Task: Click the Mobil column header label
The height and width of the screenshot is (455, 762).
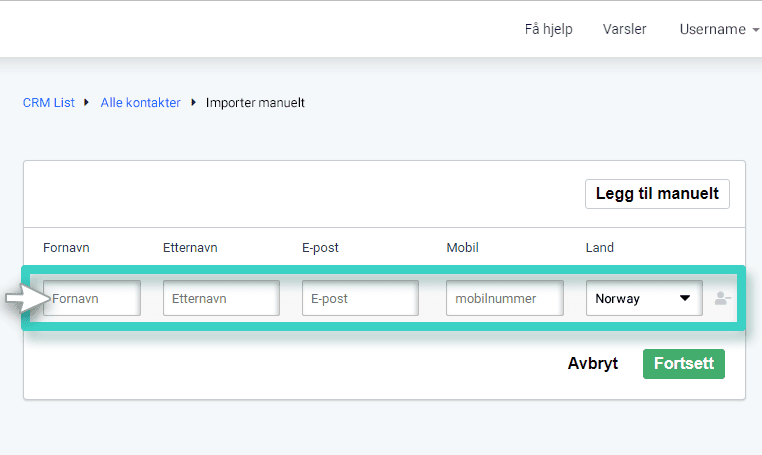Action: point(462,248)
